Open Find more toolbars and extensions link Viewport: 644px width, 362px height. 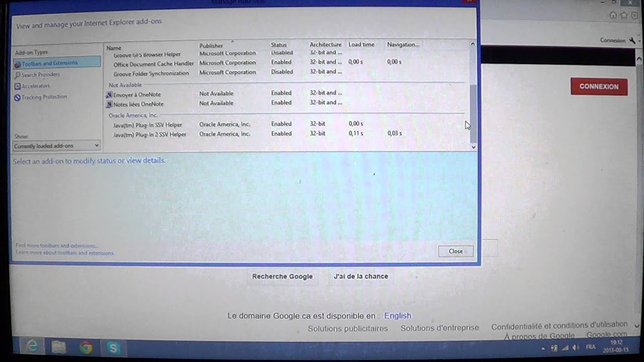[x=57, y=246]
